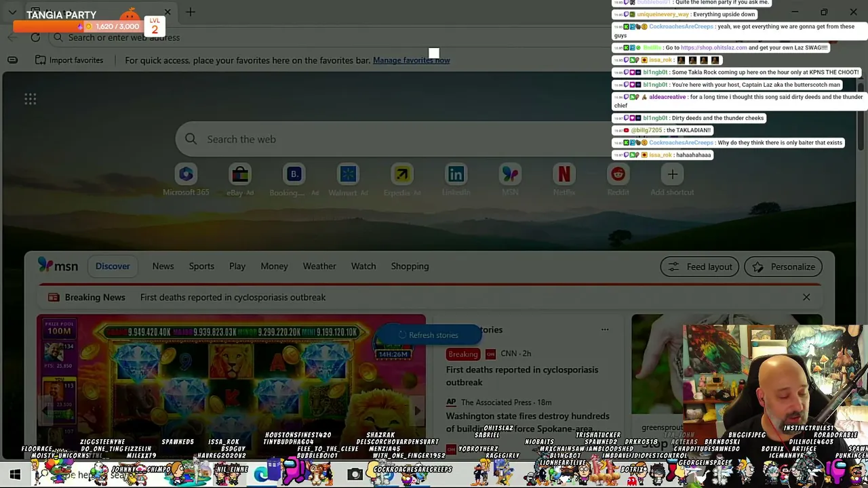The image size is (868, 488).
Task: Dismiss the Breaking News banner
Action: [x=806, y=297]
